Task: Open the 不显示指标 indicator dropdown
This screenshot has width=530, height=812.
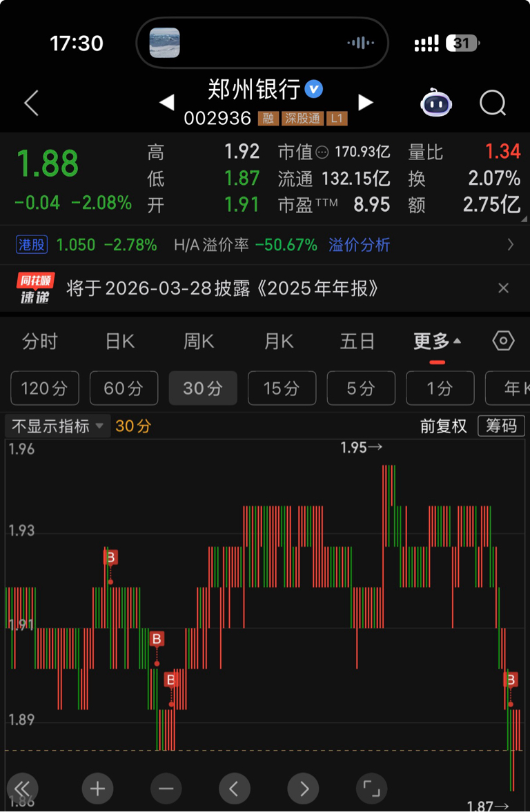Action: 57,426
